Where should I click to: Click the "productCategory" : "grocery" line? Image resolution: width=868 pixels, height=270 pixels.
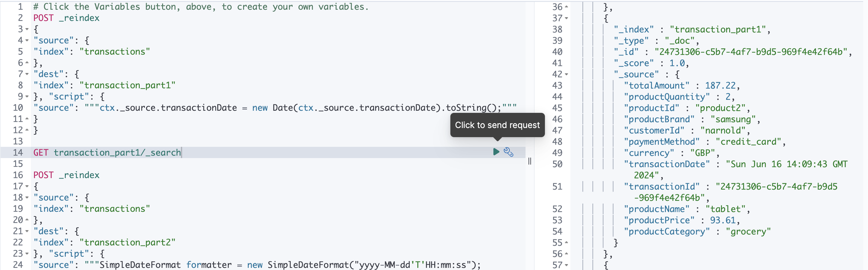coord(697,231)
